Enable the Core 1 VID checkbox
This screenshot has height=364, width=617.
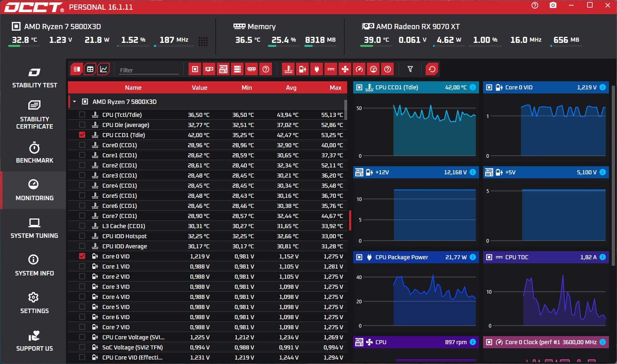[x=82, y=266]
